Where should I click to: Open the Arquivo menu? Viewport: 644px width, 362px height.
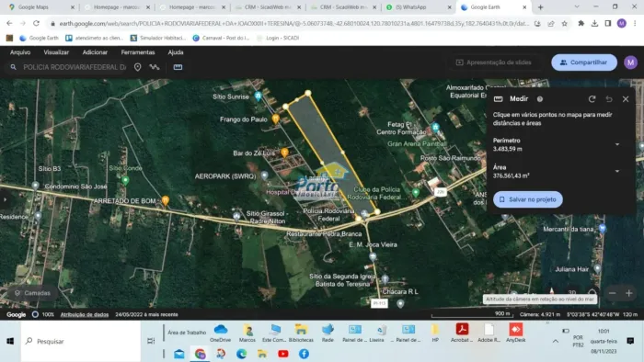[20, 52]
